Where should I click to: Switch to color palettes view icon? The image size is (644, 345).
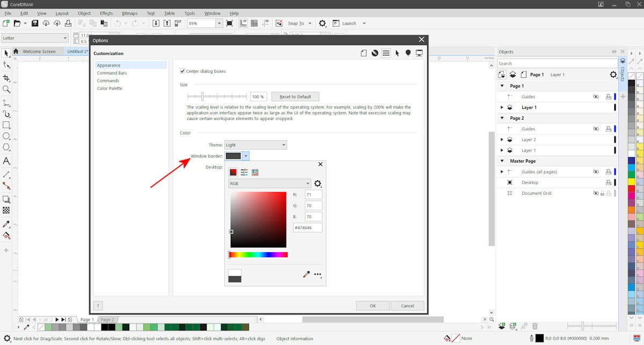(255, 172)
